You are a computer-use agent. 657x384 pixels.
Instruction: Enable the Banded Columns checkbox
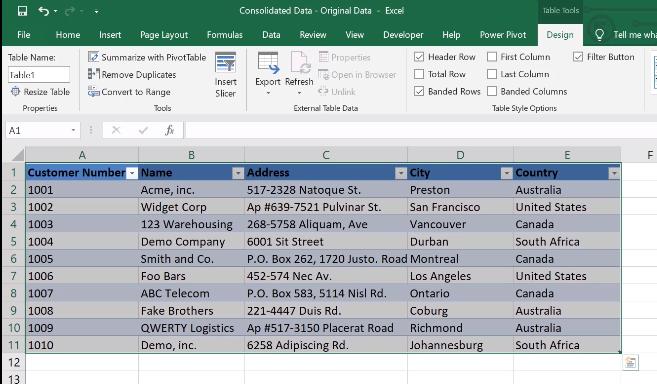pos(492,91)
